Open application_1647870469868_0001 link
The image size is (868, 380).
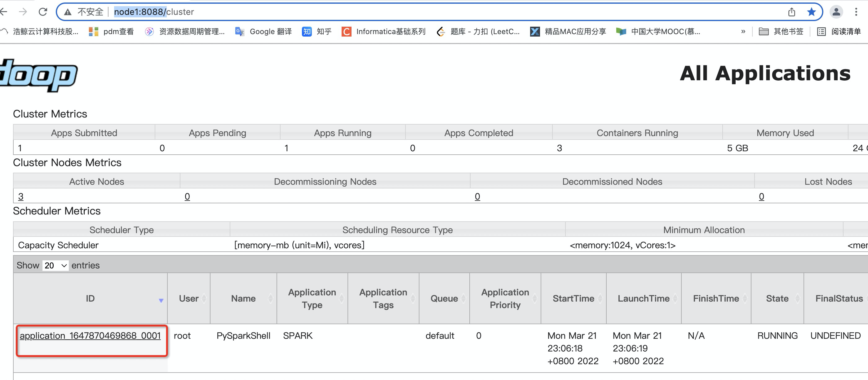coord(90,336)
